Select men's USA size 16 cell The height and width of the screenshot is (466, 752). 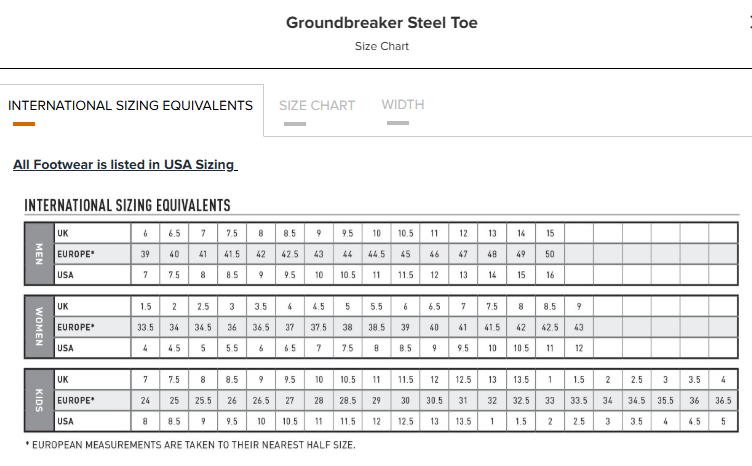click(x=550, y=275)
